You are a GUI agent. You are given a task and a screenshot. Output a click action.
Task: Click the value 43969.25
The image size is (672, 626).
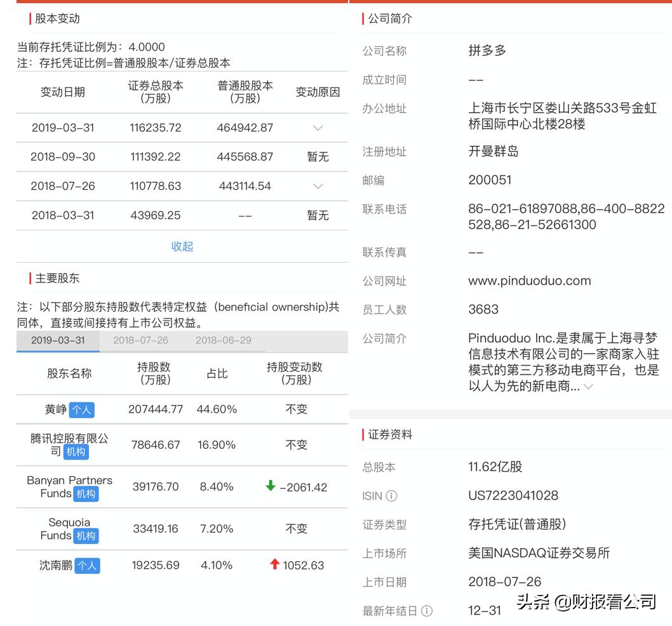pyautogui.click(x=155, y=215)
